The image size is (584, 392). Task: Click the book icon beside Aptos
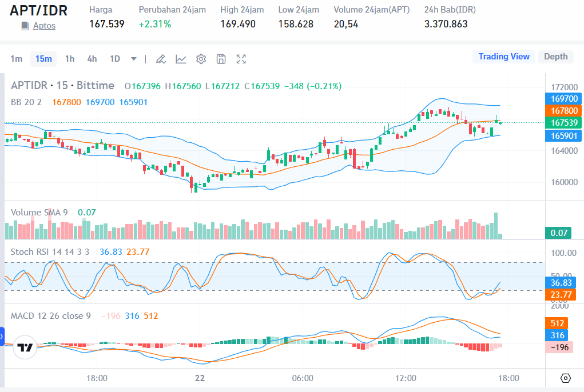coord(25,26)
